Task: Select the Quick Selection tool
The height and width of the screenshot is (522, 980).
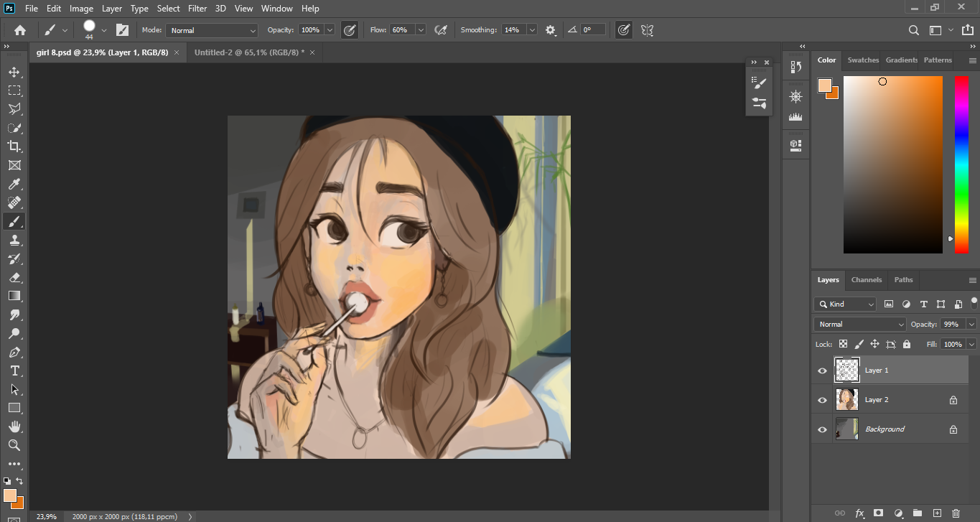Action: tap(14, 128)
